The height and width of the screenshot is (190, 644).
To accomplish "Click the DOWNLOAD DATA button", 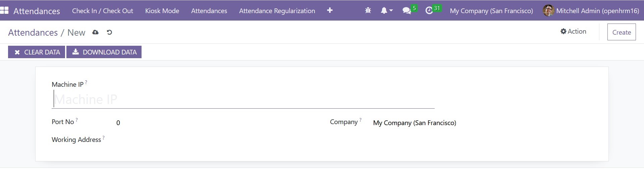I will tap(104, 52).
